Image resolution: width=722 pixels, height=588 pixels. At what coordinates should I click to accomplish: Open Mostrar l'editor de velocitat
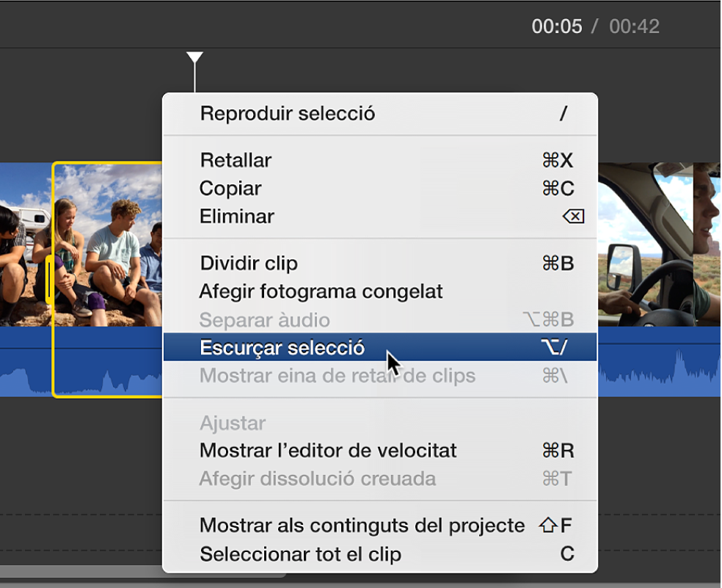click(x=328, y=450)
